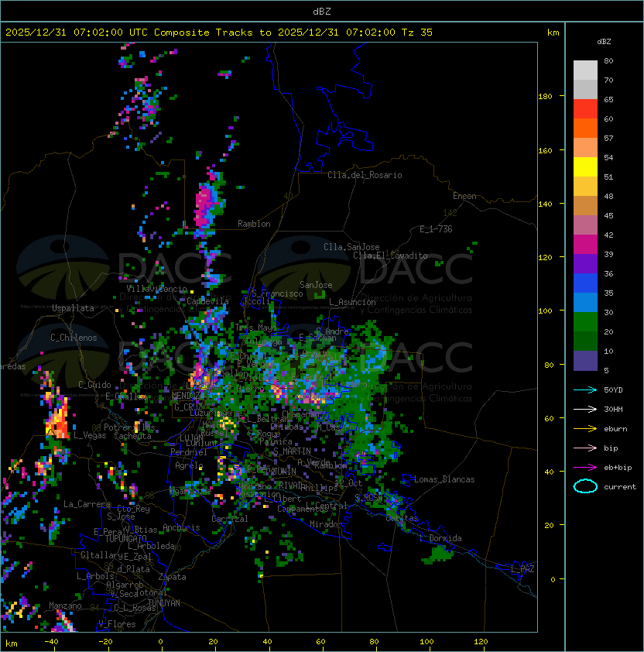Select the purple 36-39 dBZ swatch

tap(585, 264)
